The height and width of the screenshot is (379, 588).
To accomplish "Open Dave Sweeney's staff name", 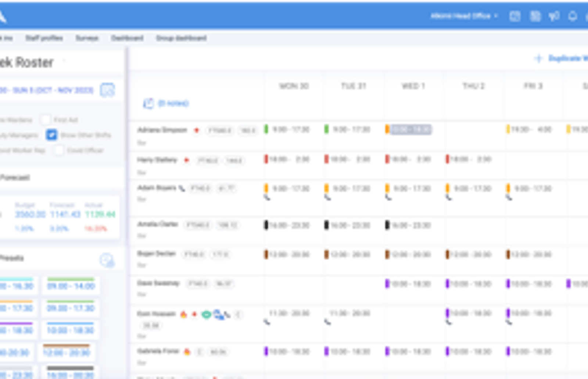I will [158, 283].
